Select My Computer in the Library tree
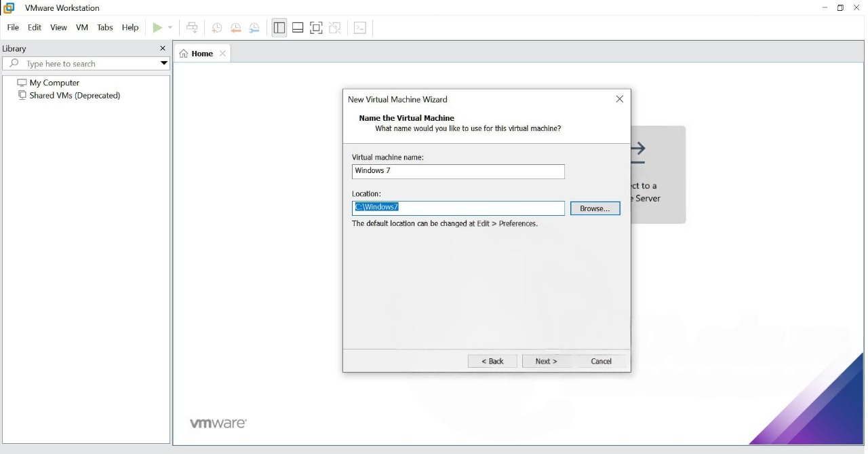This screenshot has width=868, height=454. pyautogui.click(x=54, y=83)
